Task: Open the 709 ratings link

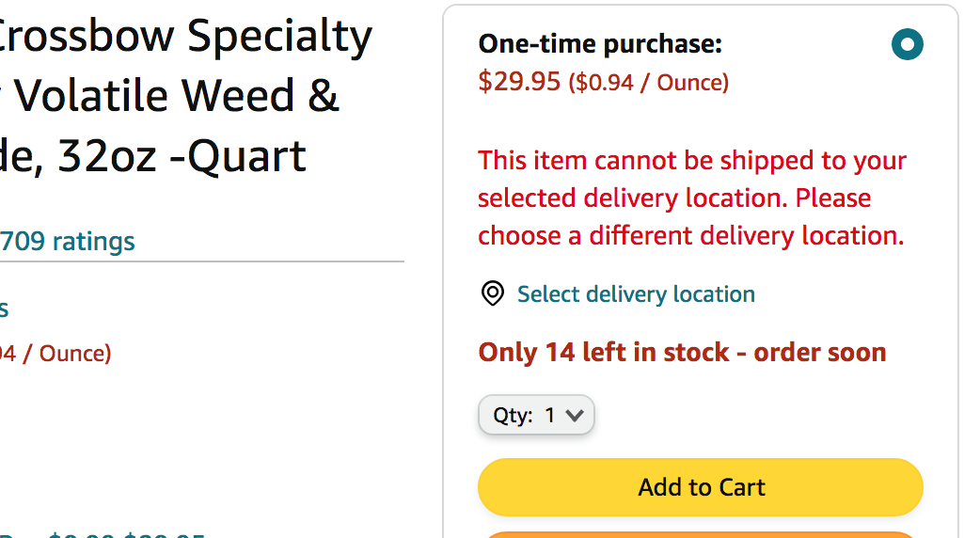Action: (67, 241)
